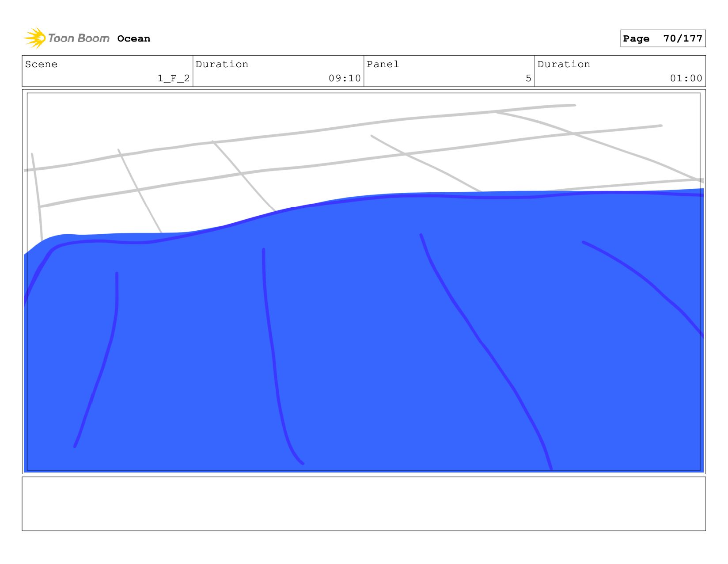Image resolution: width=728 pixels, height=564 pixels.
Task: Select the panel number '5'
Action: pyautogui.click(x=528, y=78)
